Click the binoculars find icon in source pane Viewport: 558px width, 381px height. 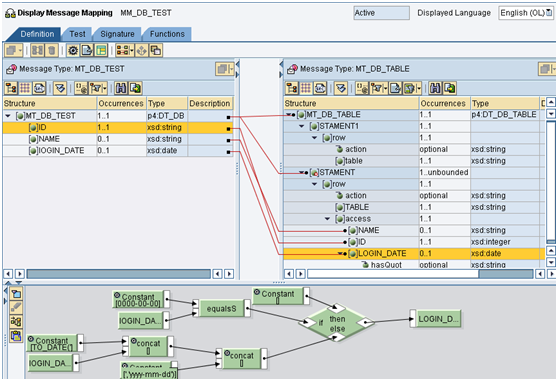pyautogui.click(x=121, y=88)
